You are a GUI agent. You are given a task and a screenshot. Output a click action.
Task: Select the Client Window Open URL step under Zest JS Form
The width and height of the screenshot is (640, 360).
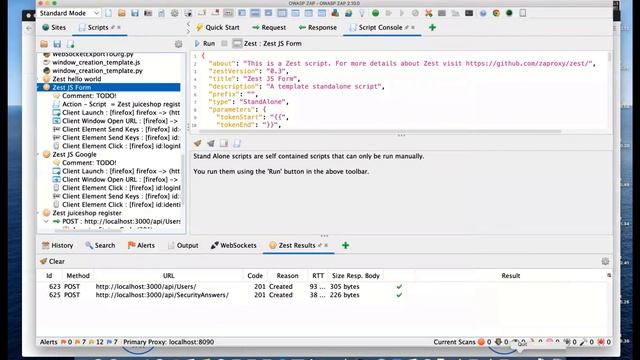tap(116, 121)
